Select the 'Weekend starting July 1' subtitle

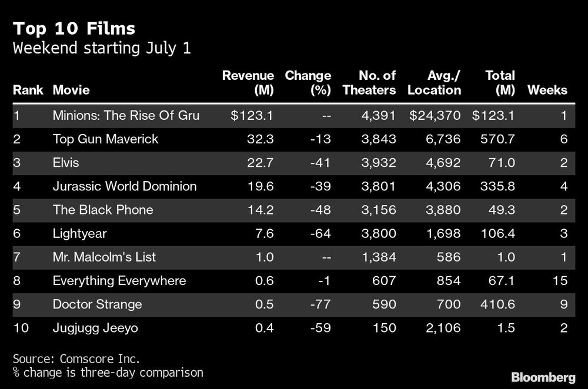coord(102,48)
